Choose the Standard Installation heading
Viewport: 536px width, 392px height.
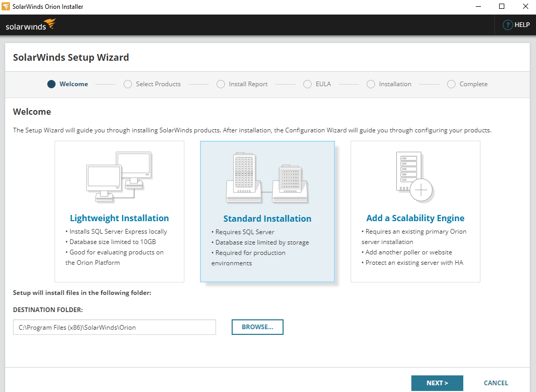click(x=267, y=219)
